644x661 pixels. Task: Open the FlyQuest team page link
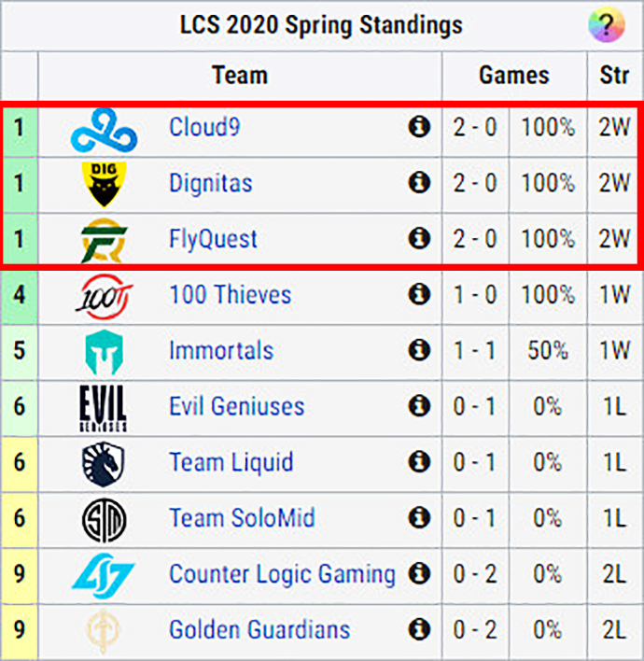click(213, 239)
